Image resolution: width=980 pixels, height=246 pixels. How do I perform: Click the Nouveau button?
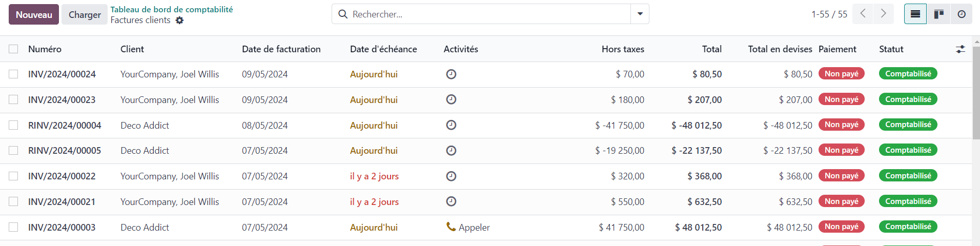tap(34, 14)
